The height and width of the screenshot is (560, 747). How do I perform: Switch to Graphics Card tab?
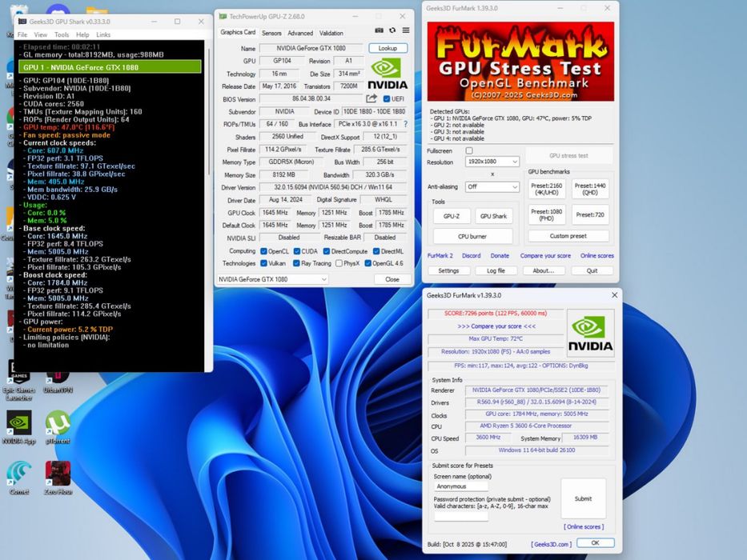[x=238, y=32]
